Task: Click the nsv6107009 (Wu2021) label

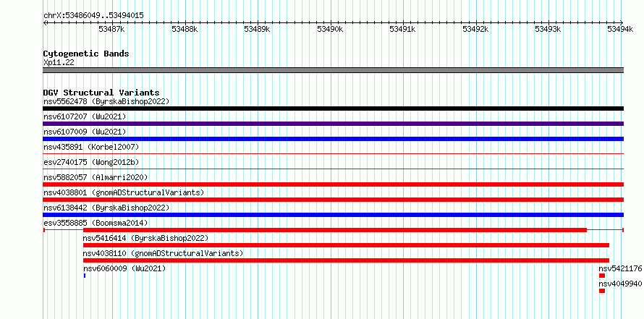Action: coord(85,132)
